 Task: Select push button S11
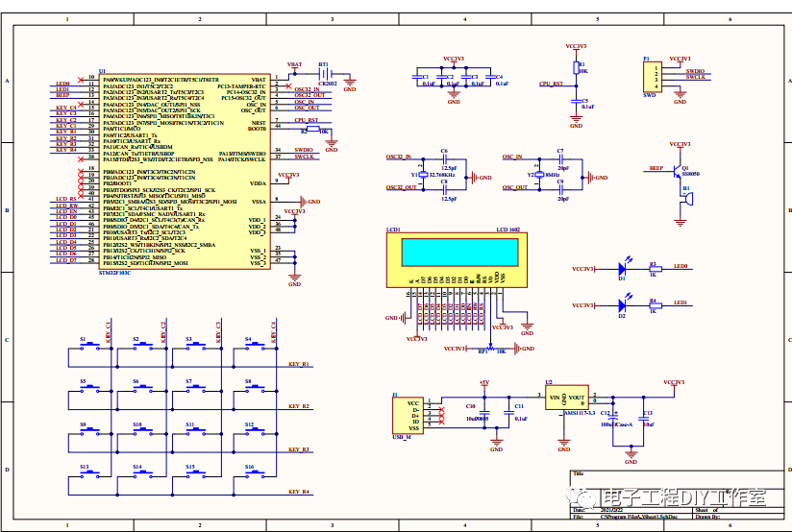(196, 430)
